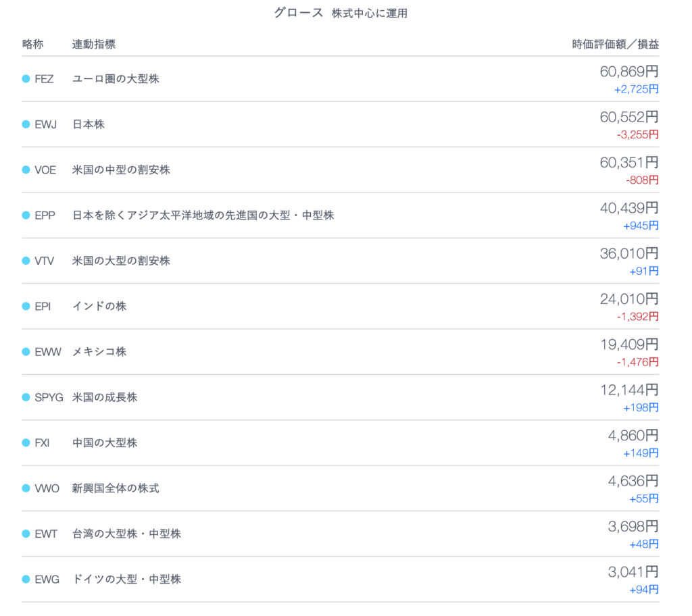Click the gain value +91円
Viewport: 692px width, 616px height.
644,272
